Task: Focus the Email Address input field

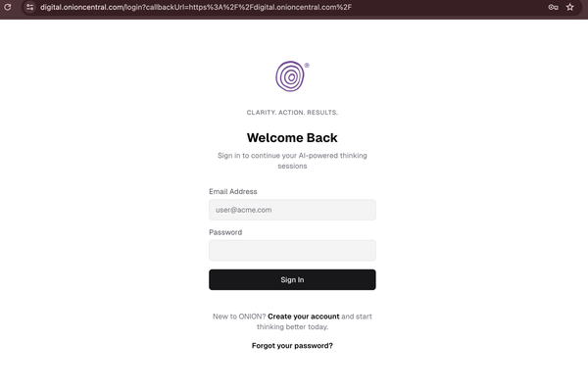Action: tap(292, 210)
